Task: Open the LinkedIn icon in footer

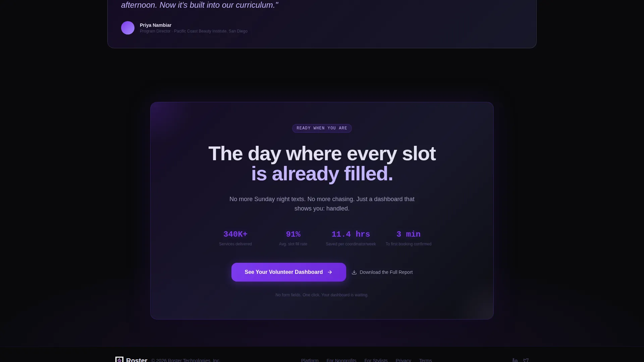Action: [x=515, y=360]
